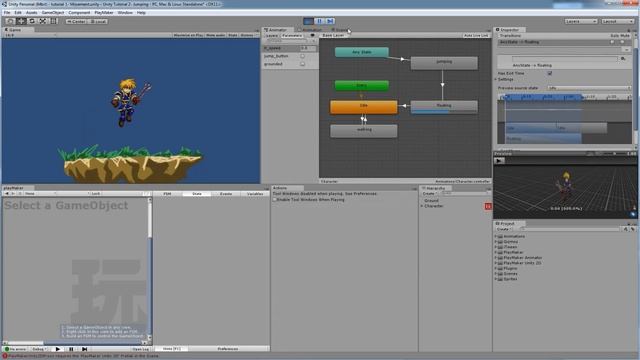The width and height of the screenshot is (640, 360).
Task: Open Preview source state dropdown
Action: [x=589, y=88]
